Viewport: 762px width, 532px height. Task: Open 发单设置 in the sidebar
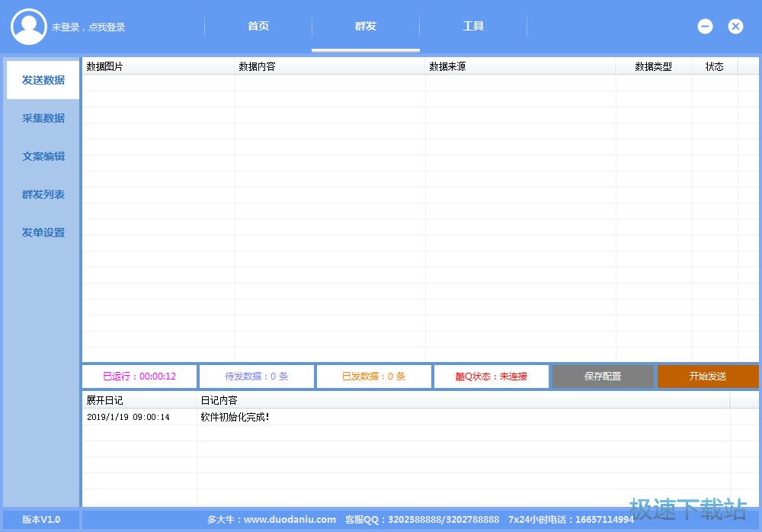point(43,232)
